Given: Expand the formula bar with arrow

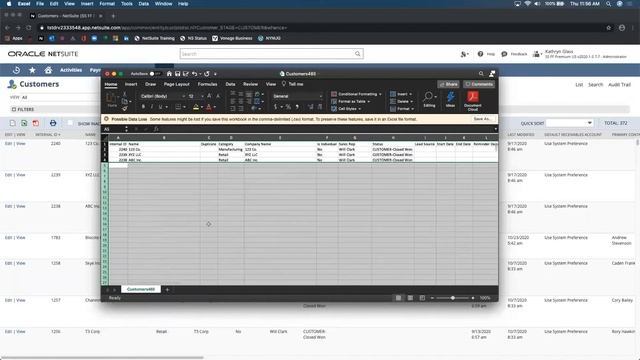Looking at the screenshot, I should (496, 129).
